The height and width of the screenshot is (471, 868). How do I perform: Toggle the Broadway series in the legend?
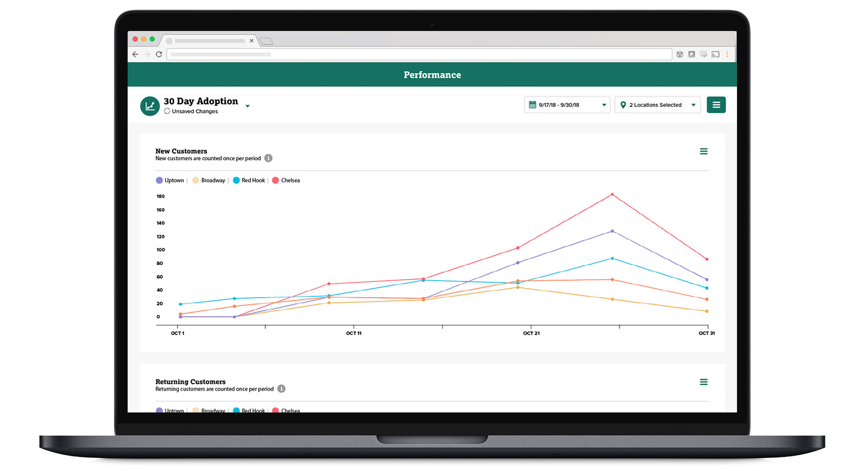click(x=209, y=180)
